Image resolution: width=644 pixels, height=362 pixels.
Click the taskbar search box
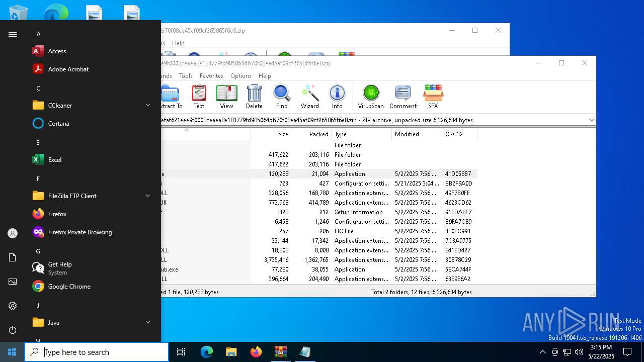[97, 352]
